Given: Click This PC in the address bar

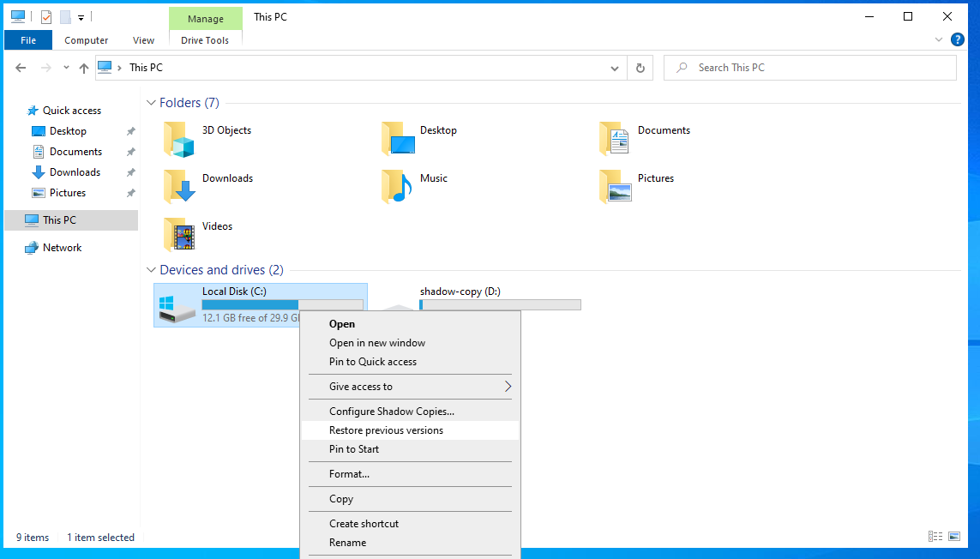Looking at the screenshot, I should [147, 68].
